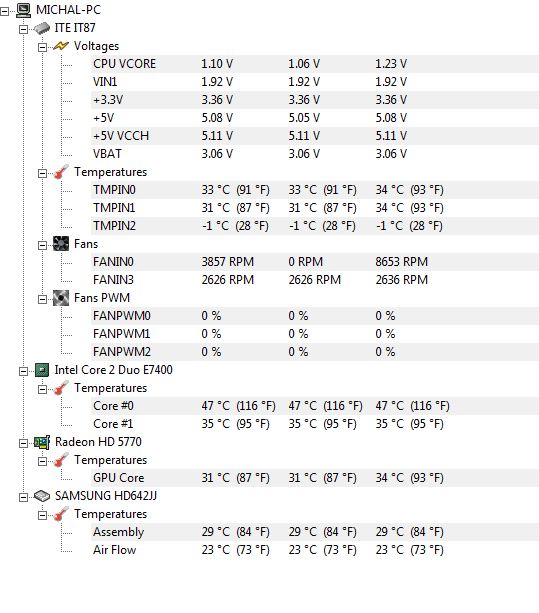
Task: Select the TMPIN2 temperature row
Action: (315, 226)
